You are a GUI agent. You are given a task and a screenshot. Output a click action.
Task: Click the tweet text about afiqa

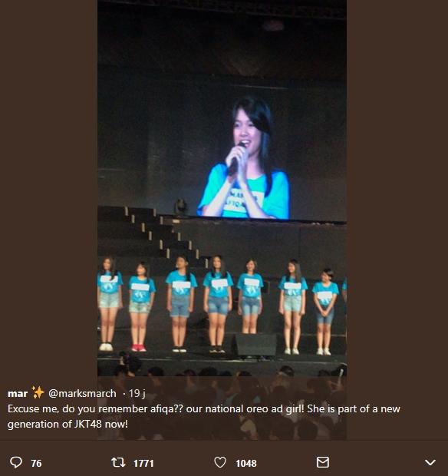[x=204, y=416]
